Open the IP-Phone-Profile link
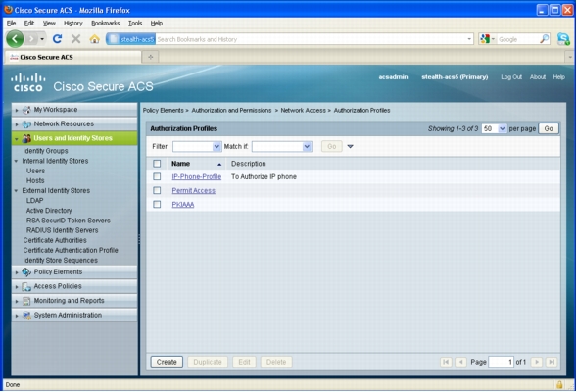The width and height of the screenshot is (577, 392). (197, 176)
